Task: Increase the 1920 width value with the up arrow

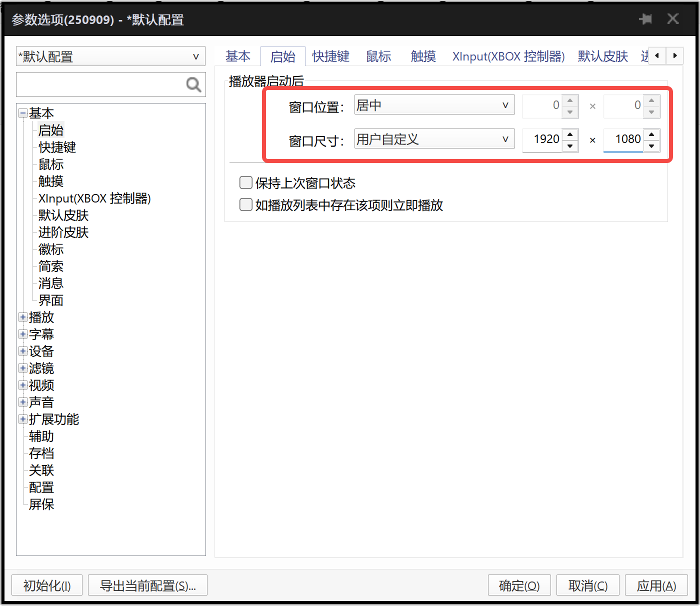Action: [569, 134]
